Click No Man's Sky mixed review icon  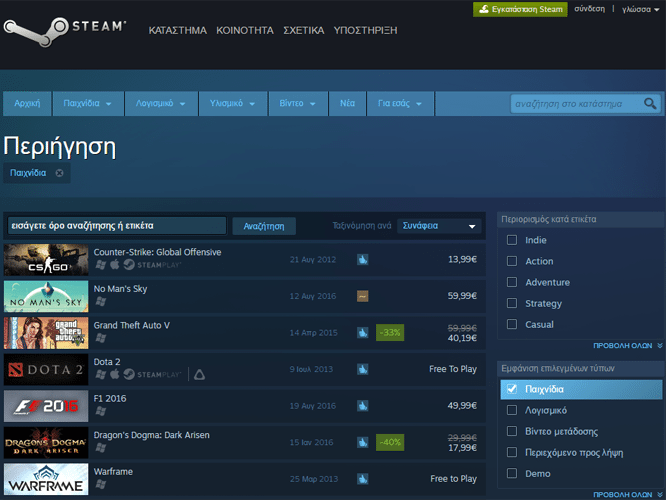[x=362, y=296]
